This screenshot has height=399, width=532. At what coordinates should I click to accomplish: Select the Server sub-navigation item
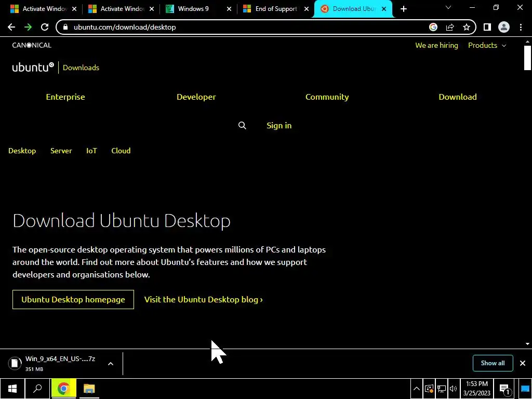point(61,151)
